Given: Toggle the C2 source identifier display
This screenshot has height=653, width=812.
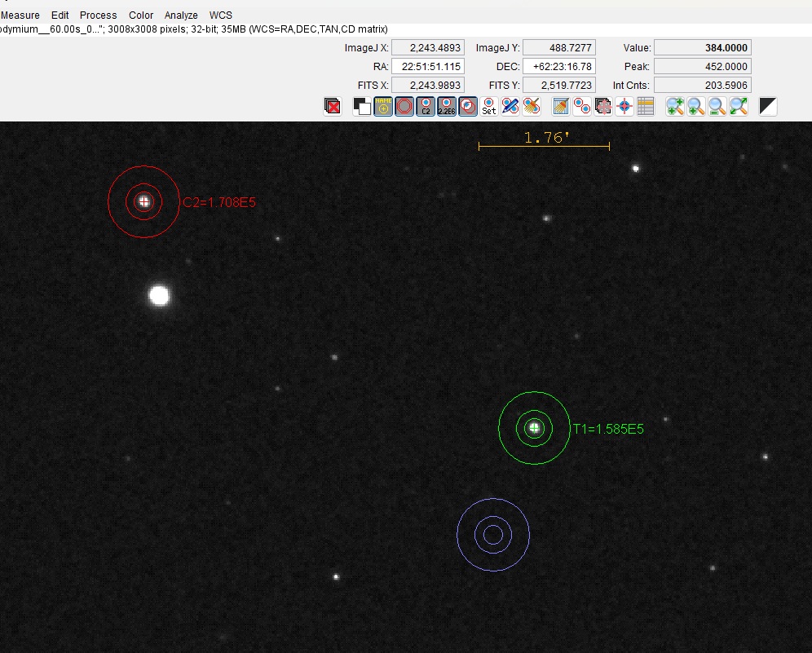Looking at the screenshot, I should [x=426, y=106].
